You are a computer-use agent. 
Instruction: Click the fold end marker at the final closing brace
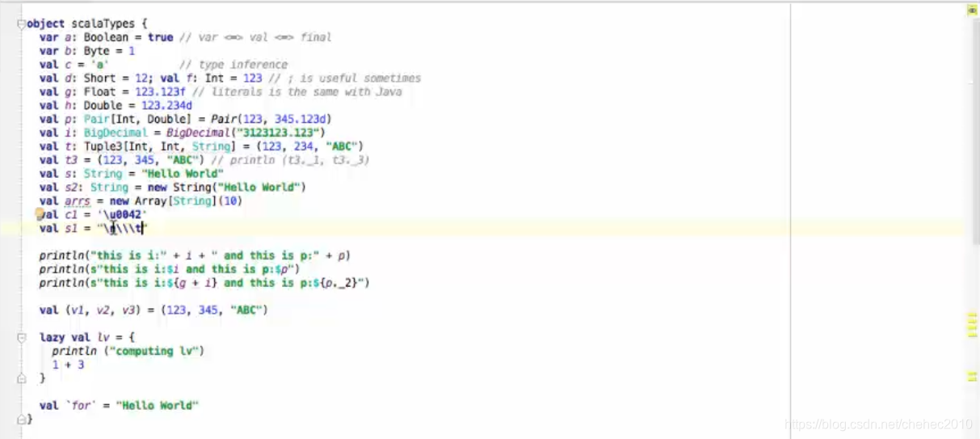22,420
